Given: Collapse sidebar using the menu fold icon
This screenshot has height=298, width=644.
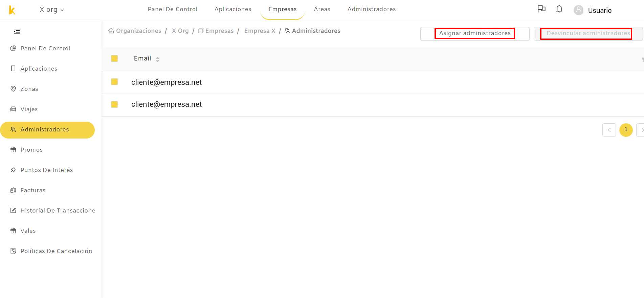Looking at the screenshot, I should [17, 31].
